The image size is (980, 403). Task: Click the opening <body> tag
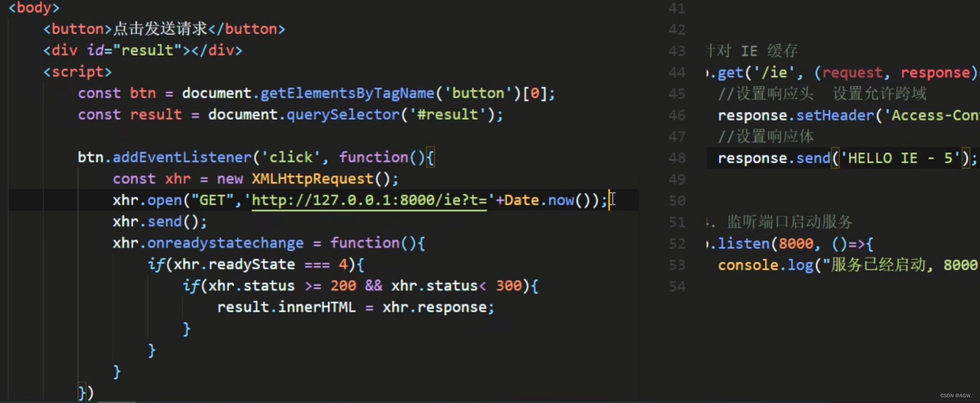pyautogui.click(x=34, y=8)
